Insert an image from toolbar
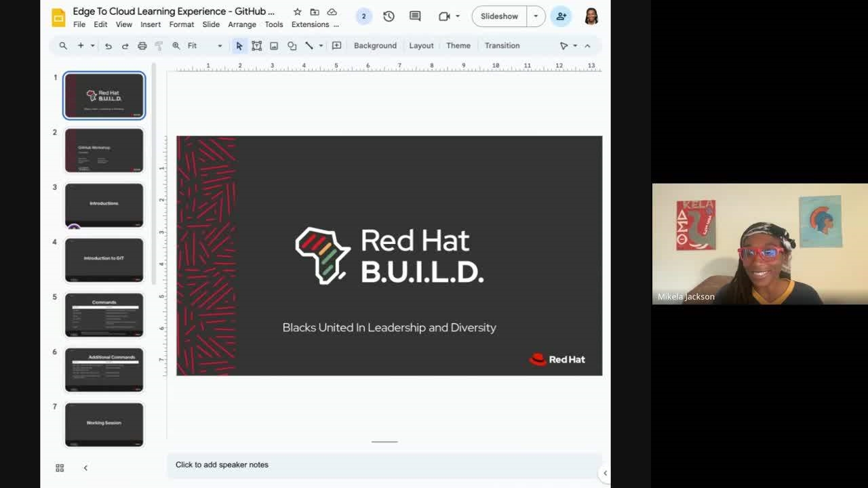 click(x=274, y=45)
